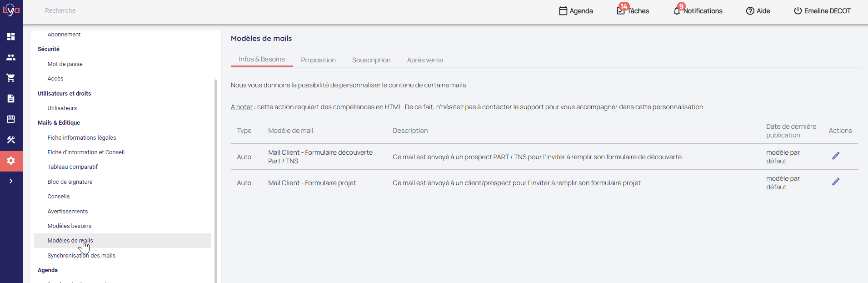Click pencil icon for Formulaire projet mail
The height and width of the screenshot is (283, 868).
pos(835,182)
